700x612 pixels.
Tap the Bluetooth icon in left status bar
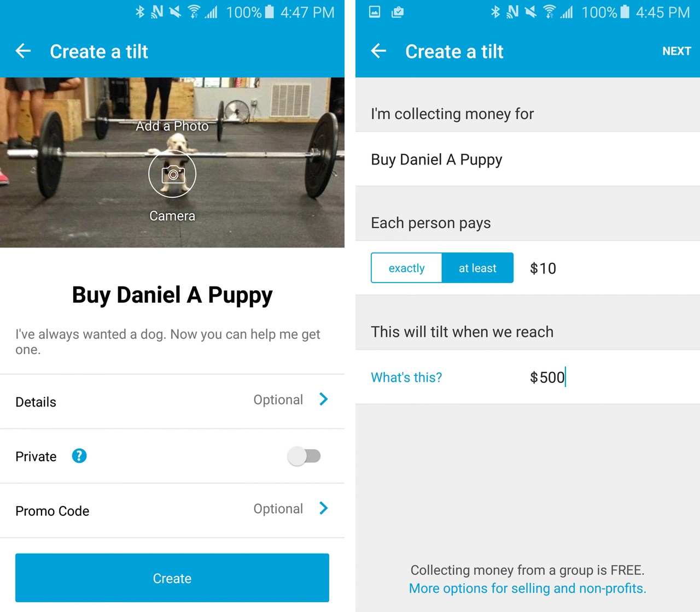[140, 12]
